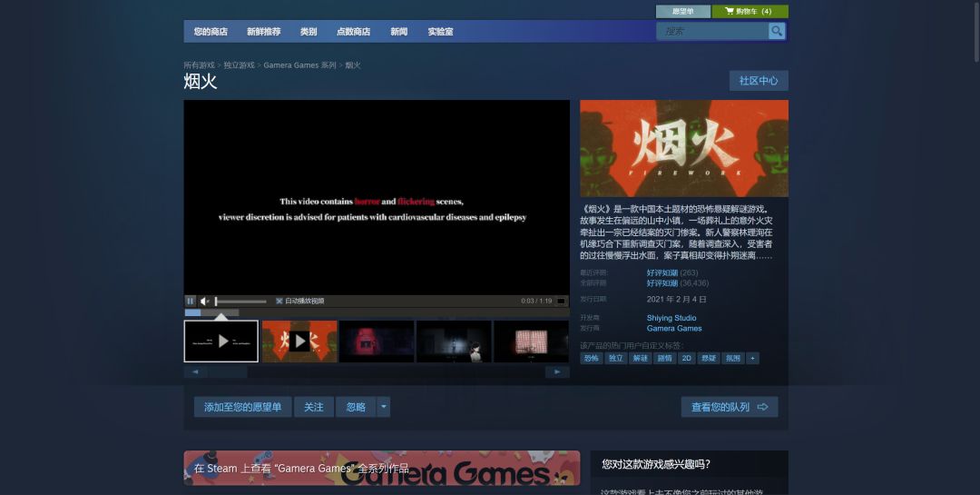Select the 解谜 tag

point(641,358)
